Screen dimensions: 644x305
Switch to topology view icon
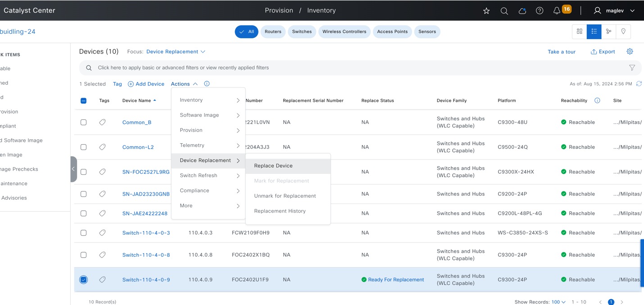(x=608, y=32)
